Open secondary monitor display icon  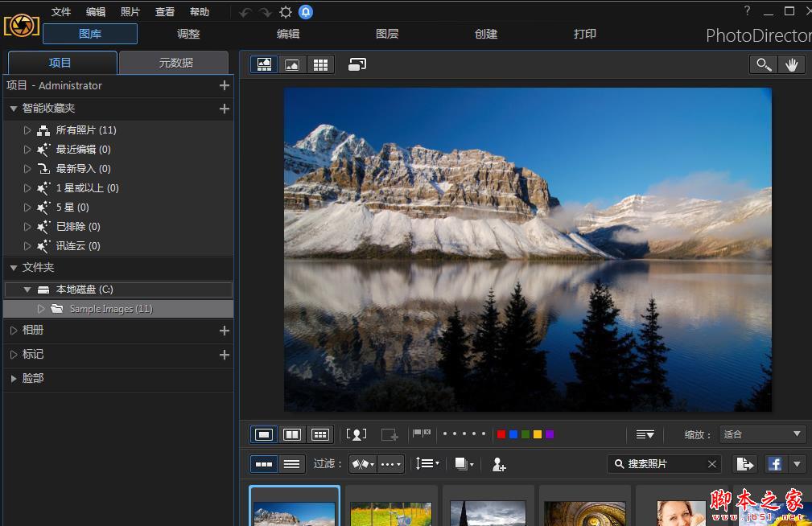[x=357, y=64]
